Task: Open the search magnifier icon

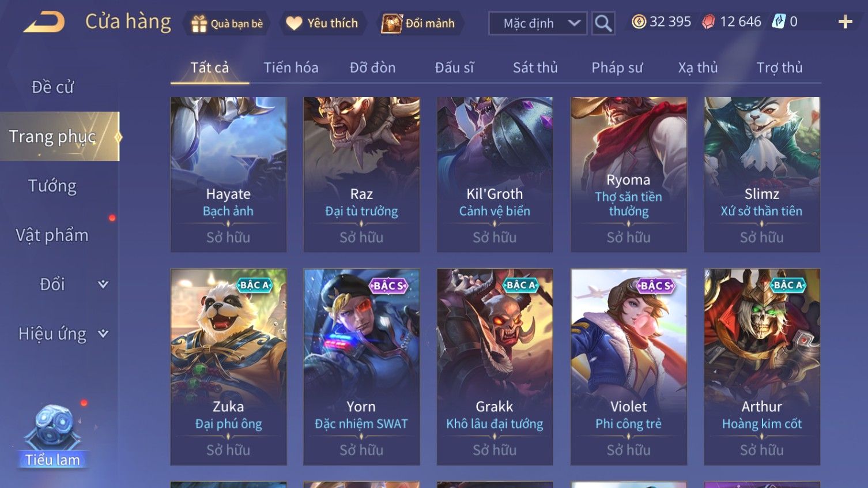Action: (603, 23)
